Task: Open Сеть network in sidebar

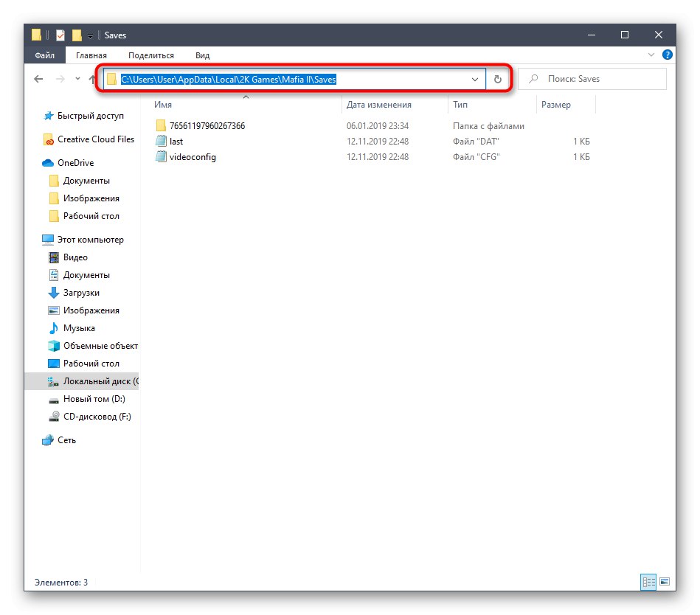Action: pos(66,440)
